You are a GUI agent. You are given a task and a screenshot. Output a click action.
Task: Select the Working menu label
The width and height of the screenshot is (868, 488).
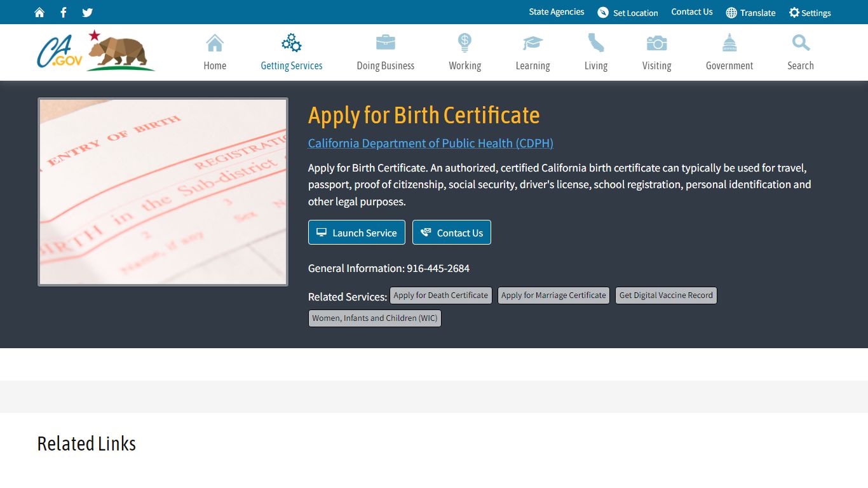(465, 65)
